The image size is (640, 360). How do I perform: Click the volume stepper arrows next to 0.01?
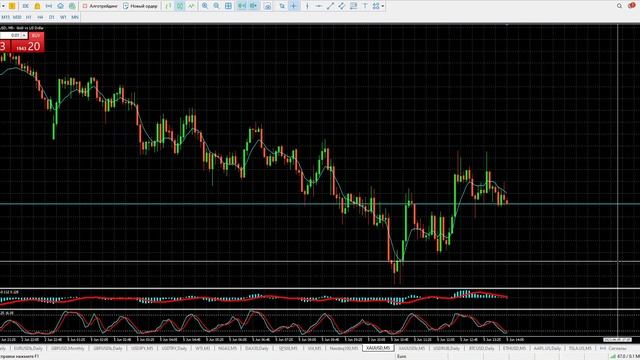pyautogui.click(x=24, y=36)
